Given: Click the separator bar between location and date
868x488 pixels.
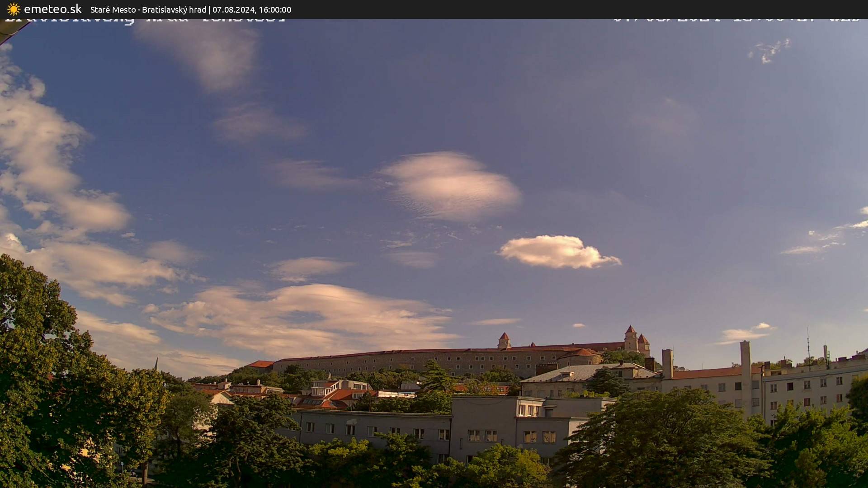Looking at the screenshot, I should (210, 9).
